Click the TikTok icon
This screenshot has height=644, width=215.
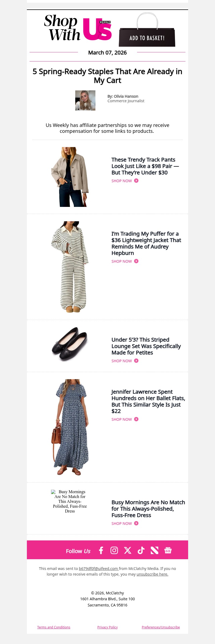(x=141, y=550)
